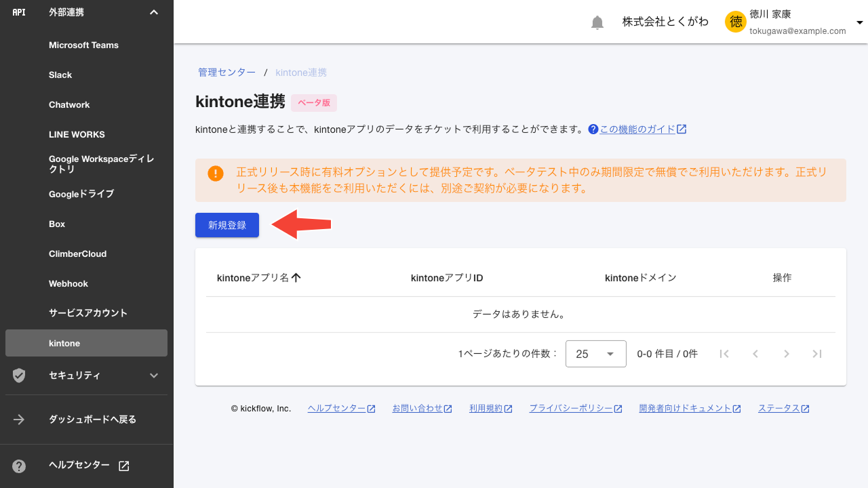The height and width of the screenshot is (488, 868).
Task: Click the kintoneアプリID column header
Action: [x=447, y=278]
